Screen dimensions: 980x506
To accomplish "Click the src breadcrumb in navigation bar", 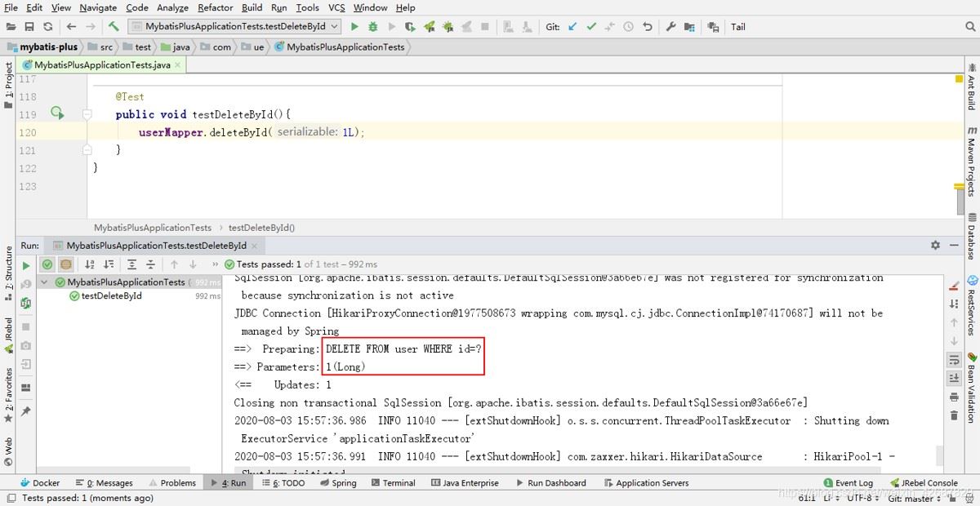I will click(x=106, y=47).
